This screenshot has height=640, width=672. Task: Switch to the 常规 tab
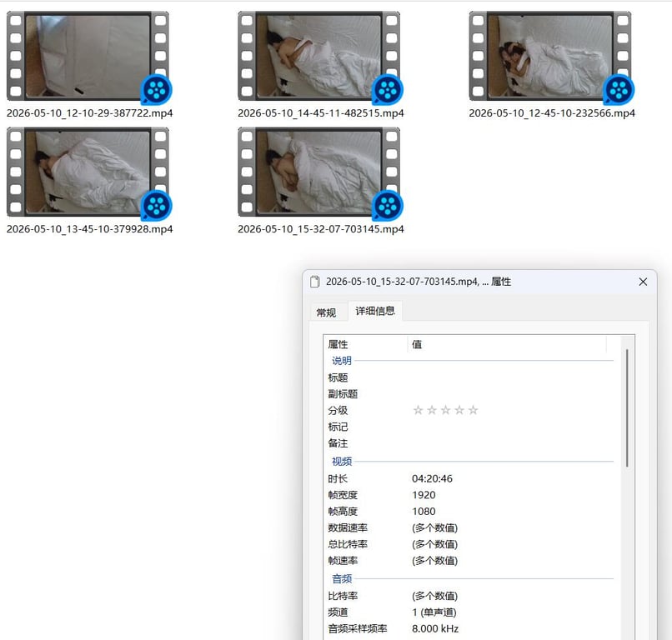pos(326,312)
